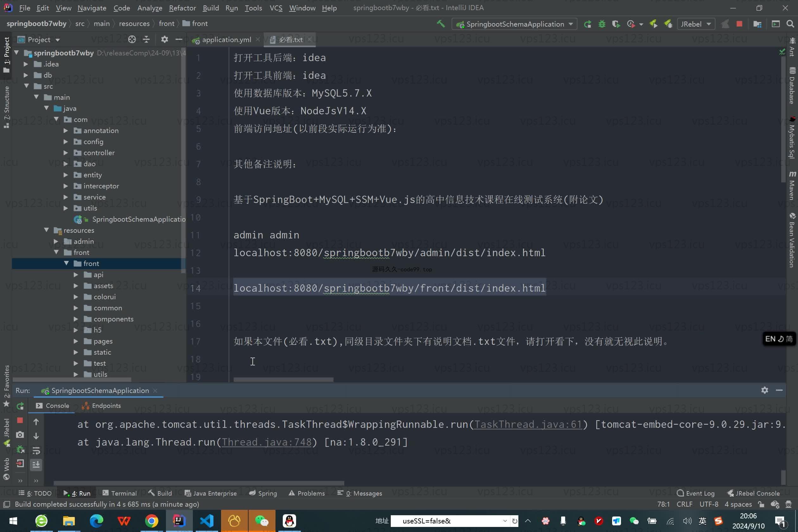798x532 pixels.
Task: Rerun application in Run panel
Action: 20,406
